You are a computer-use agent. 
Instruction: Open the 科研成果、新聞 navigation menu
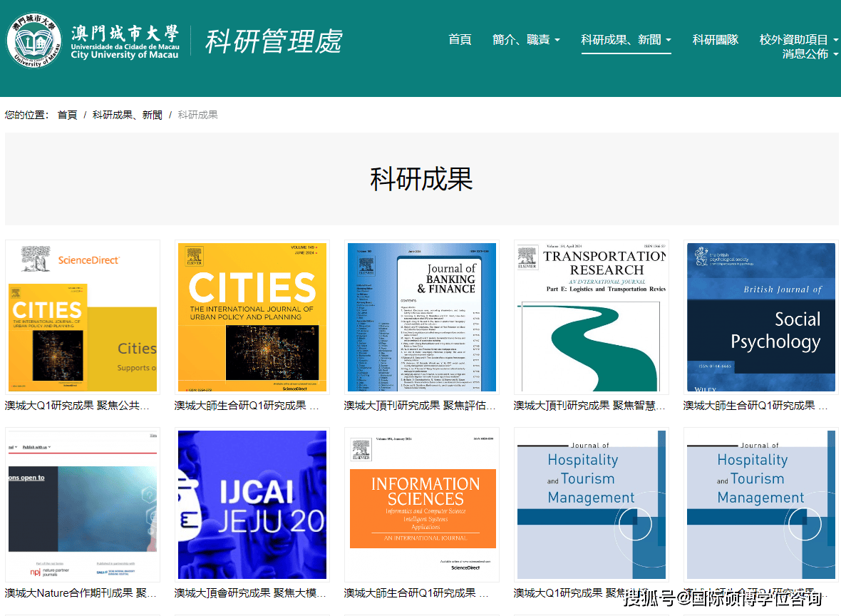coord(621,40)
